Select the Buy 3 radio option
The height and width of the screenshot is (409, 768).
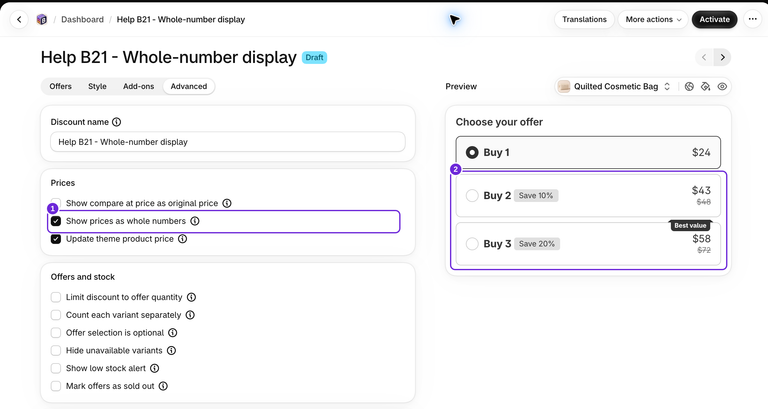472,243
